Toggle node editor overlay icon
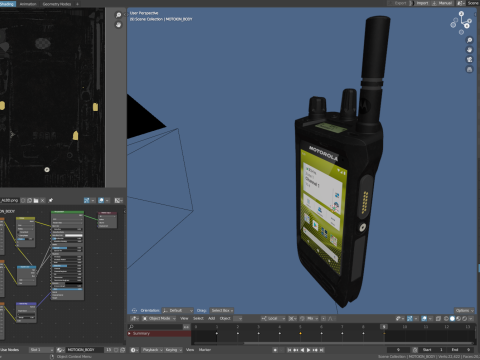 pyautogui.click(x=101, y=200)
